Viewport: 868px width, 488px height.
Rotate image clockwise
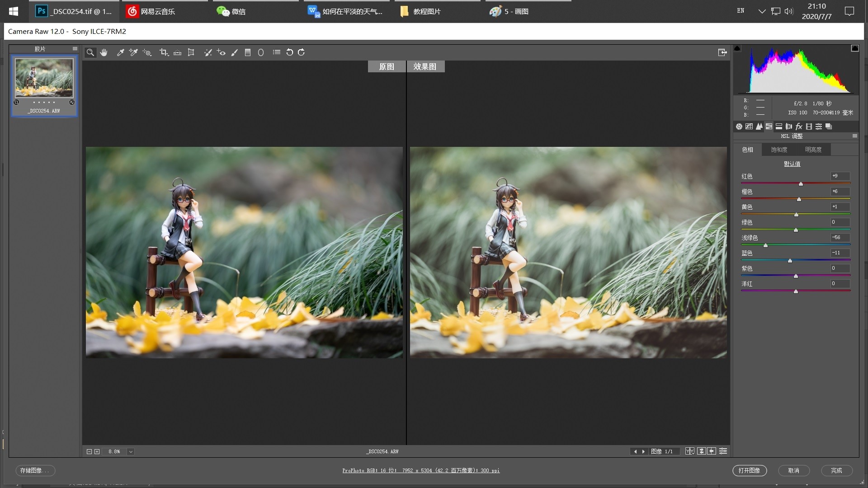click(302, 52)
